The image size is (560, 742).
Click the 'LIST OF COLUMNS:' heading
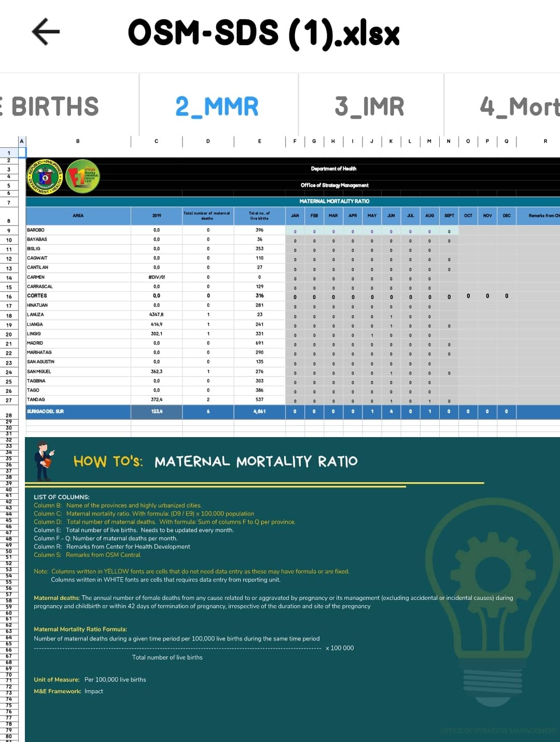point(61,497)
